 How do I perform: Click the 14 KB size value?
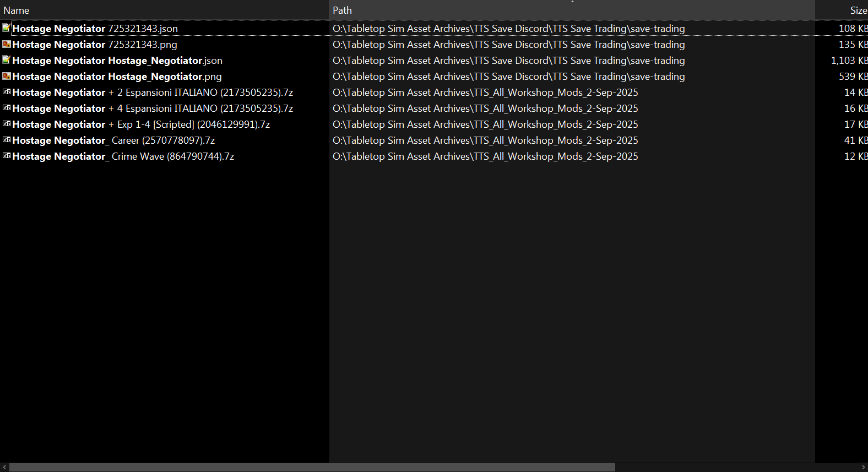(856, 93)
